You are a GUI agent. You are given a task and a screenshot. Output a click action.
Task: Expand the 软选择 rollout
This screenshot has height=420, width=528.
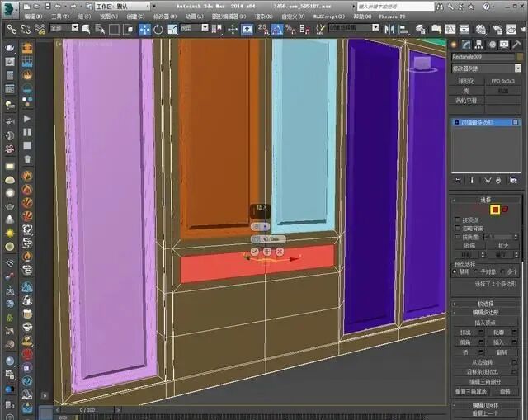point(486,304)
